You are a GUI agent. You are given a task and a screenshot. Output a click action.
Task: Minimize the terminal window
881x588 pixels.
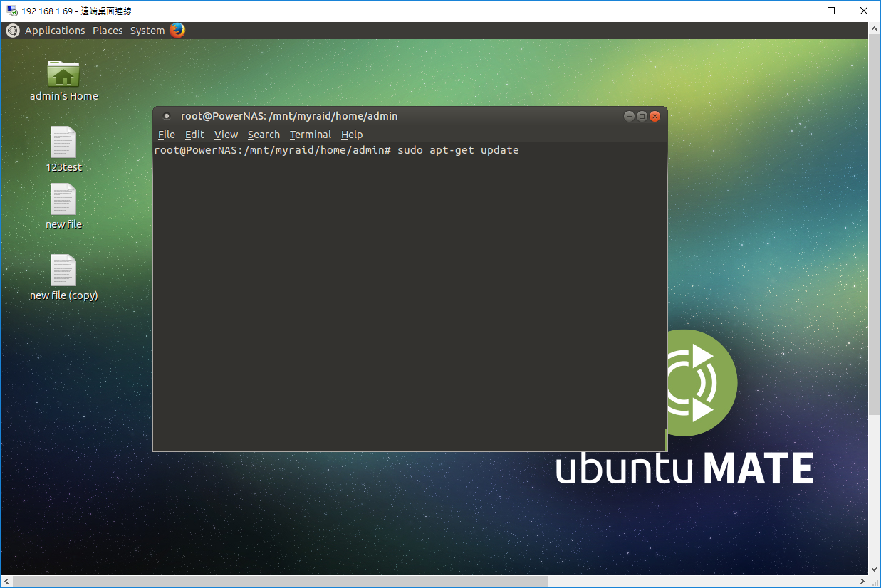629,116
